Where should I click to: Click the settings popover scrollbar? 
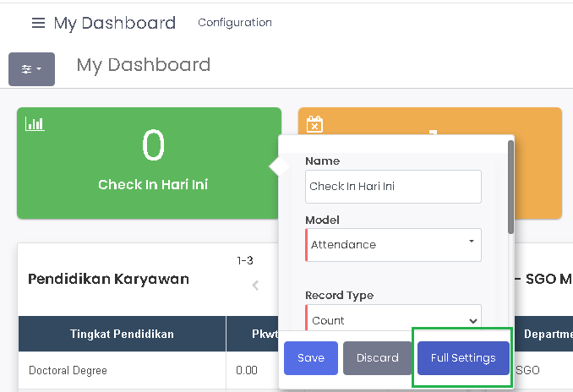[x=510, y=188]
